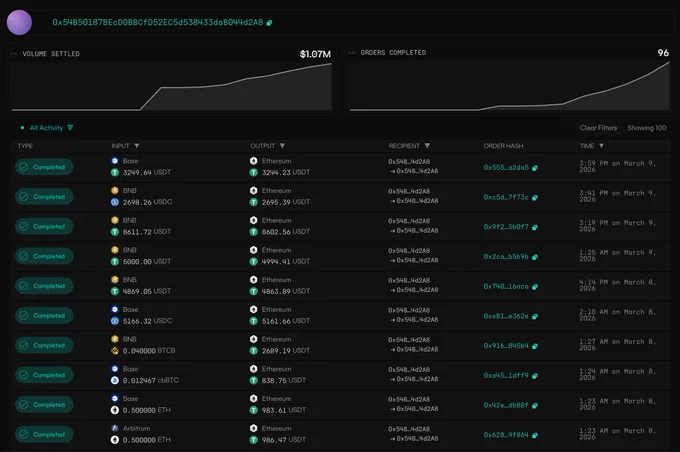This screenshot has width=680, height=452.
Task: Copy order hash 0x2ca_b5b9b
Action: [x=535, y=257]
